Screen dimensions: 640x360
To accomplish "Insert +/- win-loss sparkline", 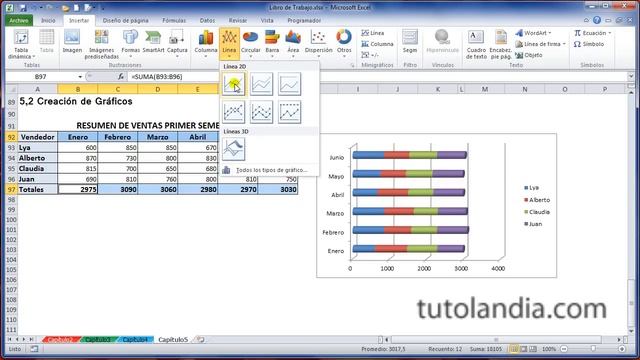I will point(370,55).
